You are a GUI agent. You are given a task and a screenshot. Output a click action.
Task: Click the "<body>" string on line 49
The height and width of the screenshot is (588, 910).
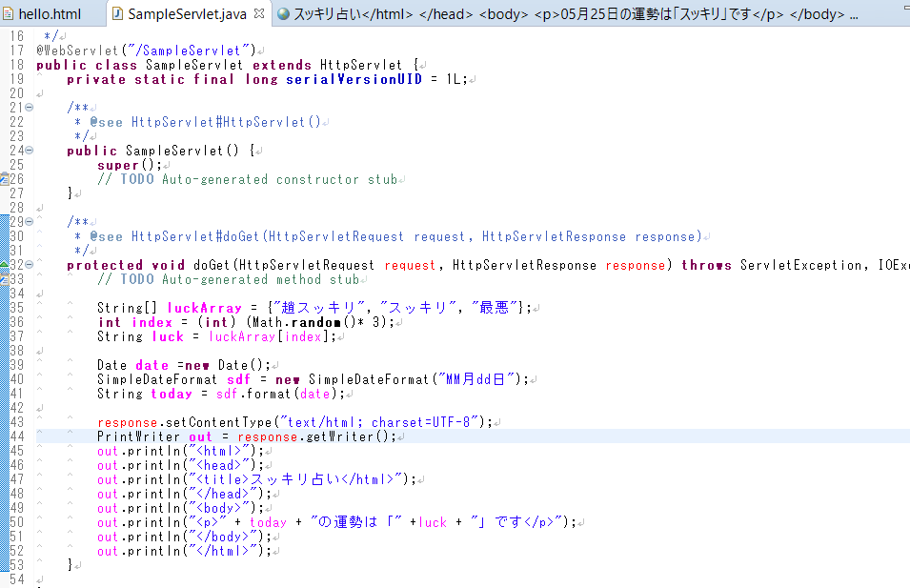(x=221, y=509)
